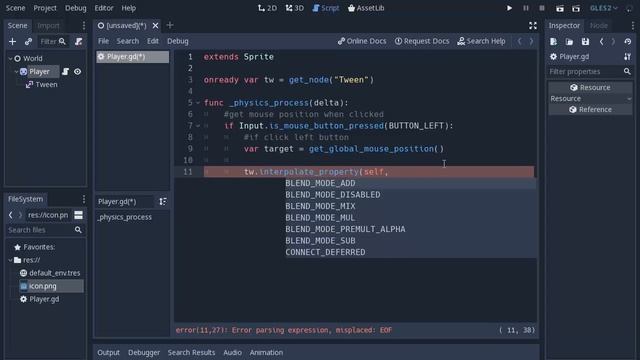Choose BLEND_MODE_ADD autocomplete suggestion
This screenshot has height=360, width=640.
410,183
